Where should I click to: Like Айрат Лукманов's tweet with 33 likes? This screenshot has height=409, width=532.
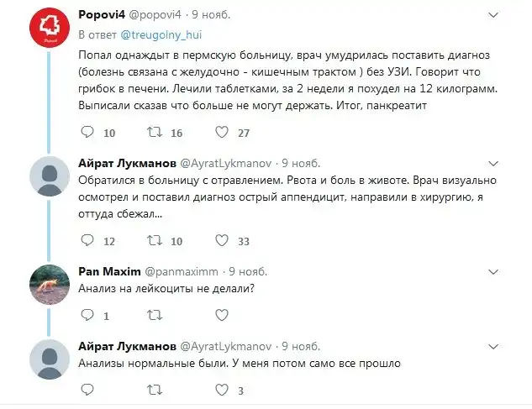pyautogui.click(x=222, y=241)
